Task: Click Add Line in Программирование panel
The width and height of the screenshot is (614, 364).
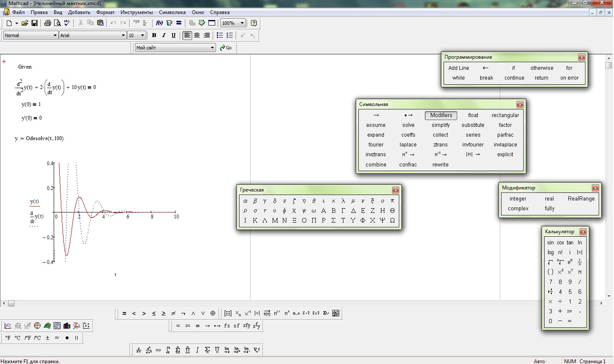Action: [x=458, y=68]
